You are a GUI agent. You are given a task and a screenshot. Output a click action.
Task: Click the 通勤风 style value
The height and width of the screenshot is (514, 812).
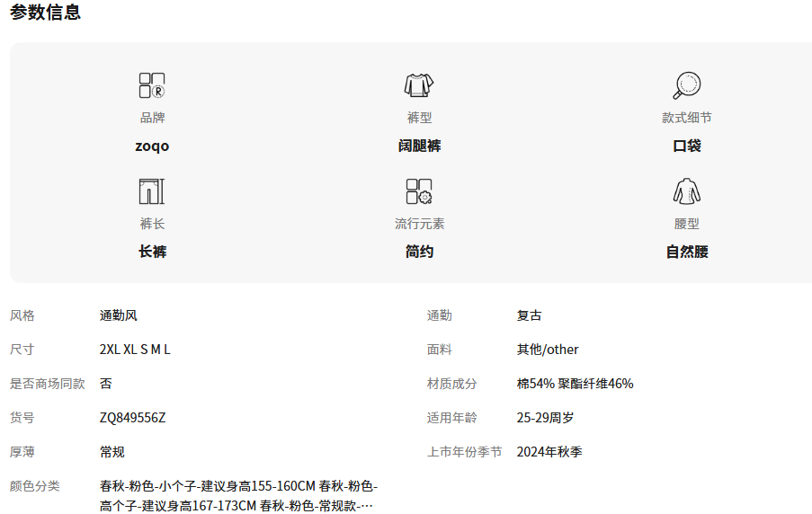pyautogui.click(x=118, y=315)
